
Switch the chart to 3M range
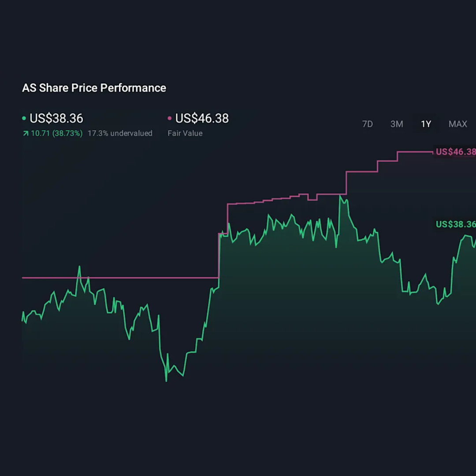(397, 124)
